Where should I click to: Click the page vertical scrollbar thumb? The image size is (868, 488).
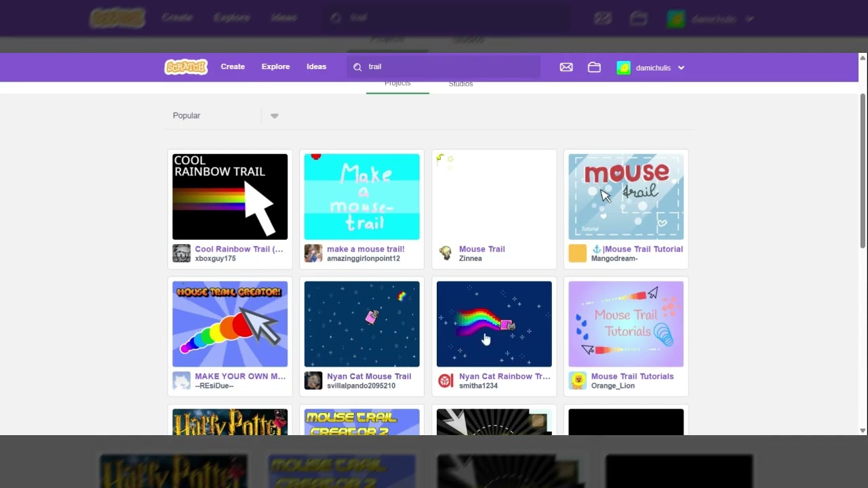tap(863, 171)
